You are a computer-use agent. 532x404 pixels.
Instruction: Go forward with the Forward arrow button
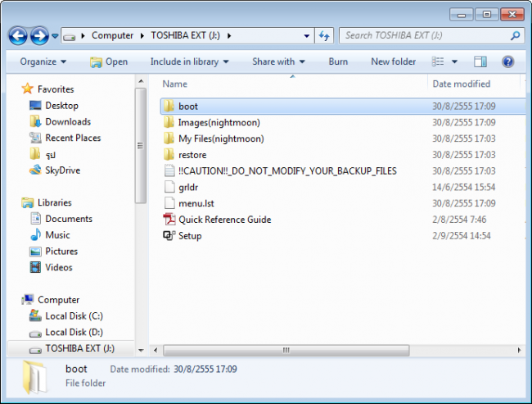[39, 36]
